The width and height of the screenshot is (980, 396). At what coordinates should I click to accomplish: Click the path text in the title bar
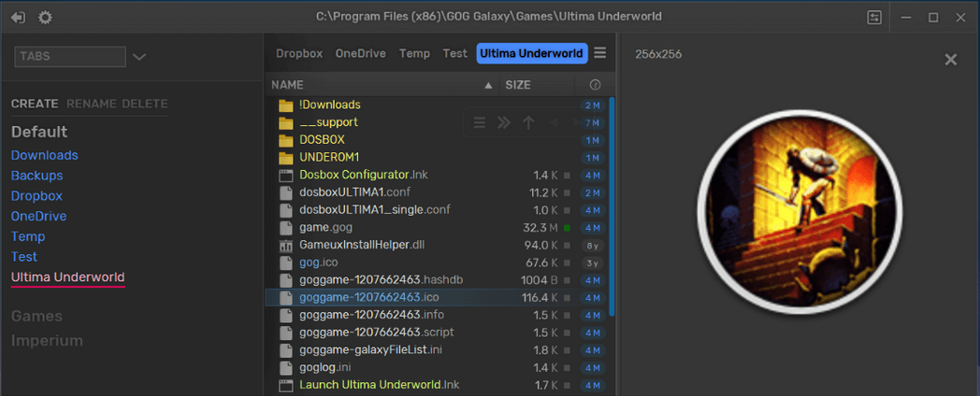[489, 17]
